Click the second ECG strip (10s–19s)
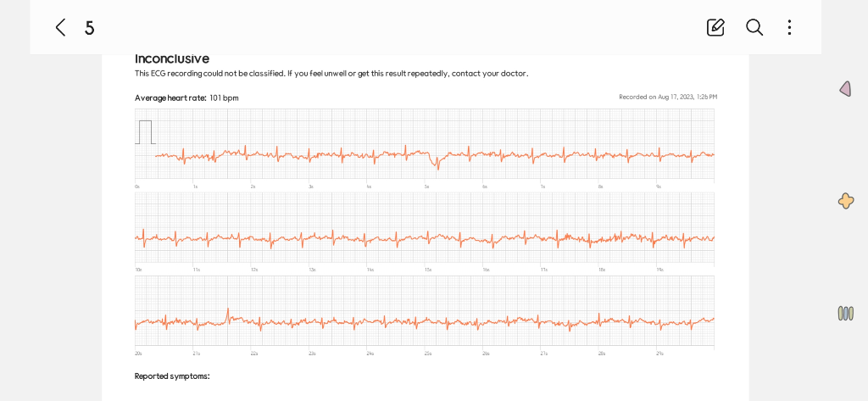 424,227
